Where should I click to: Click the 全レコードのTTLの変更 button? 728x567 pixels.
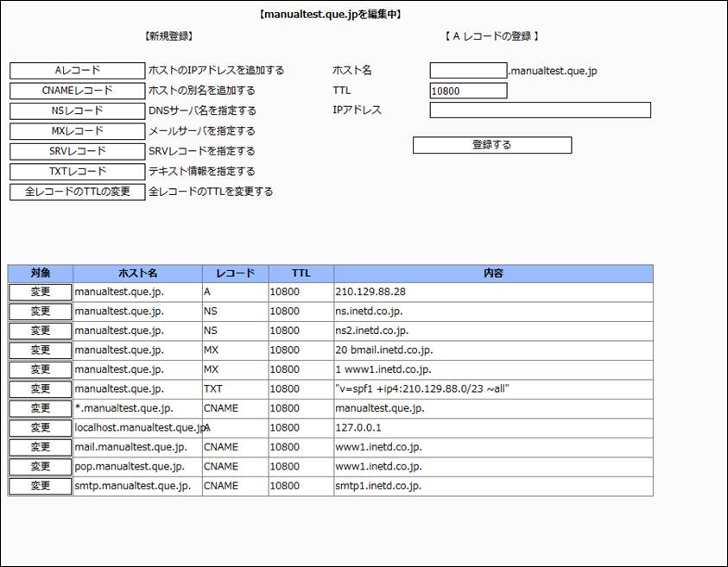pyautogui.click(x=77, y=192)
